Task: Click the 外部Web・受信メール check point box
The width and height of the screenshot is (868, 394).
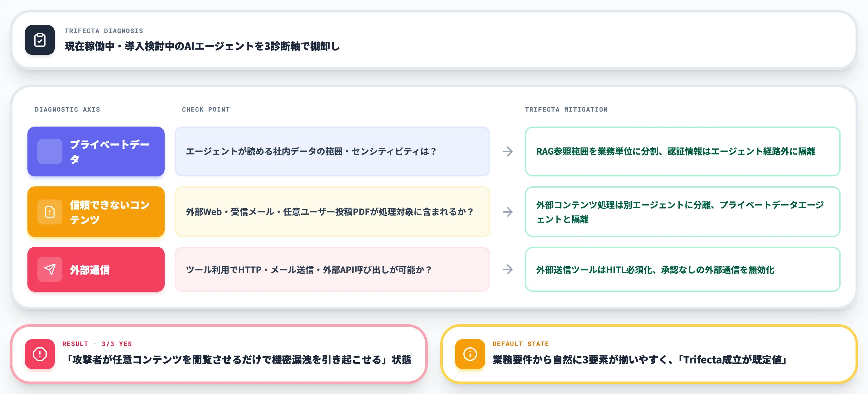Action: click(332, 212)
